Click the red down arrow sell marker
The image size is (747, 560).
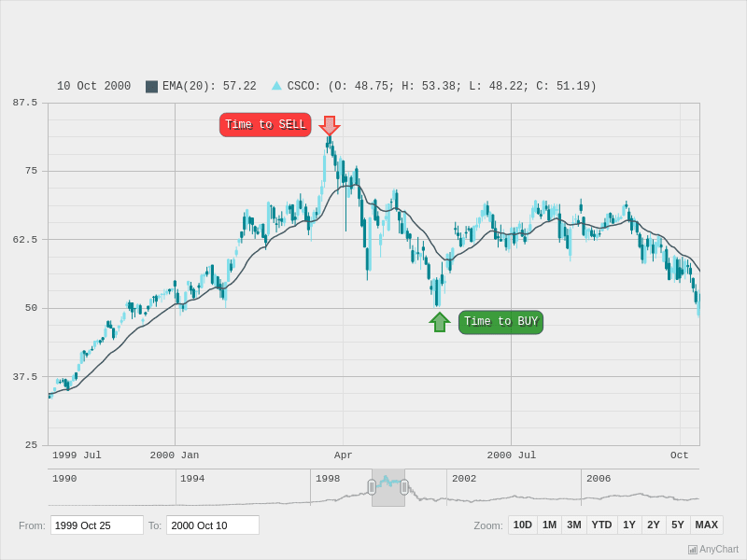coord(330,126)
